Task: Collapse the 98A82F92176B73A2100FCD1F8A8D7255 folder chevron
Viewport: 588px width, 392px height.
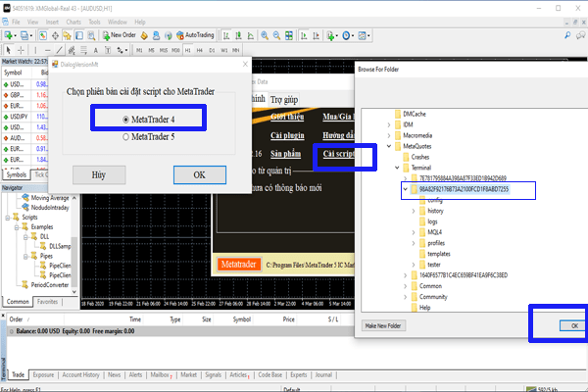Action: click(406, 189)
